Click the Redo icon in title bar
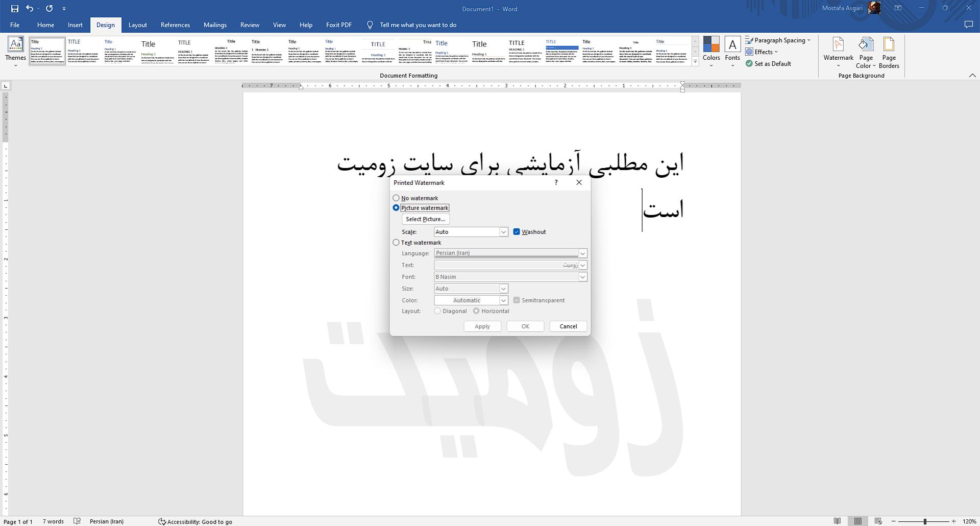This screenshot has width=980, height=526. tap(49, 9)
